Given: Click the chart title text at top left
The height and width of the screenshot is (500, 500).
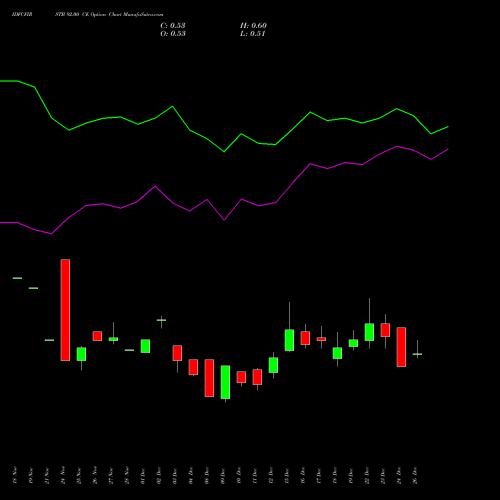Looking at the screenshot, I should coord(87,15).
